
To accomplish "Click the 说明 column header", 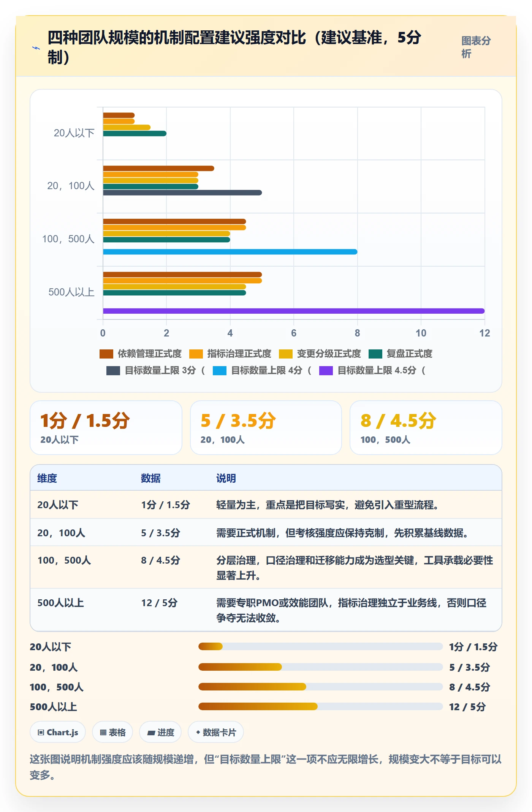I will [x=226, y=478].
